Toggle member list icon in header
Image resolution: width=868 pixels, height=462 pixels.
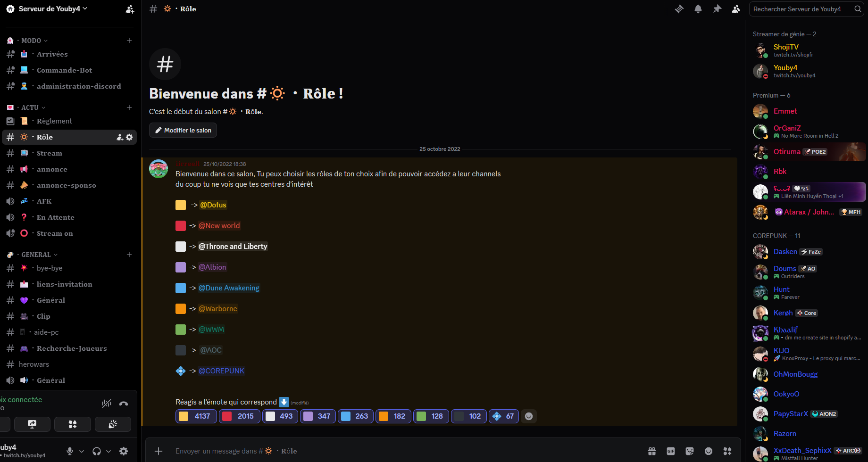click(736, 9)
